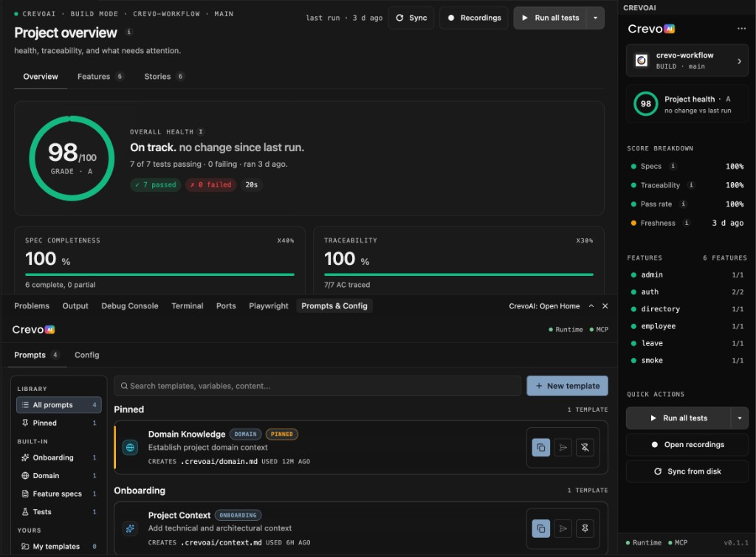The image size is (756, 557).
Task: Click the Domain Knowledge globe icon
Action: (x=130, y=448)
